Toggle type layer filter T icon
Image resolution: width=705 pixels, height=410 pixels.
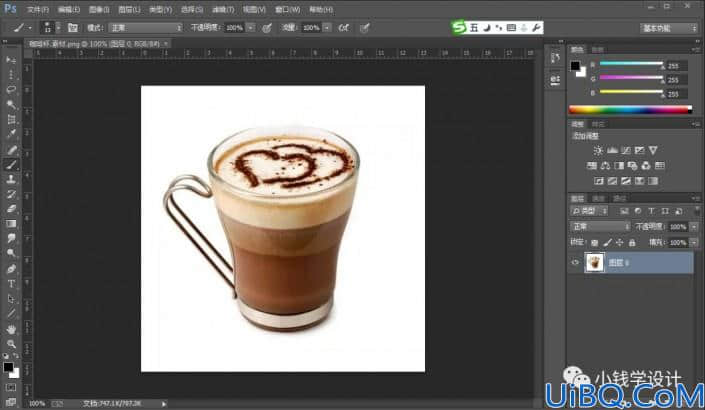[x=651, y=211]
